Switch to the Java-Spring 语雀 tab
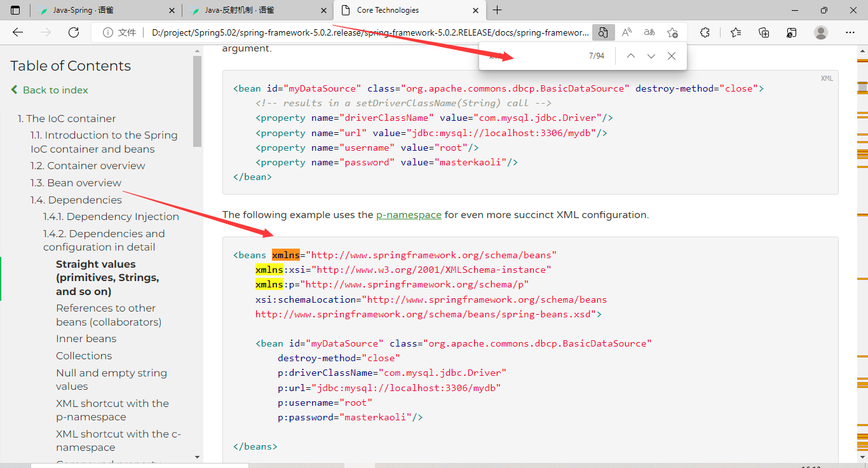Image resolution: width=868 pixels, height=468 pixels. point(105,10)
